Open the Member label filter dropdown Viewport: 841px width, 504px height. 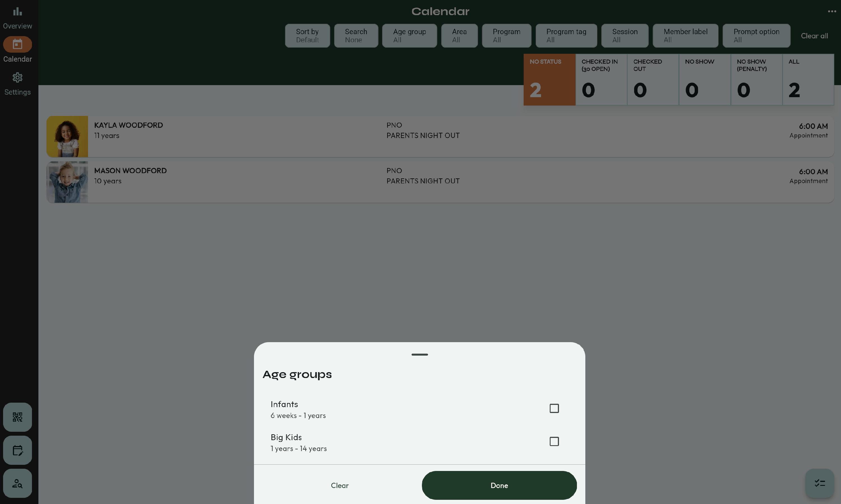[685, 36]
